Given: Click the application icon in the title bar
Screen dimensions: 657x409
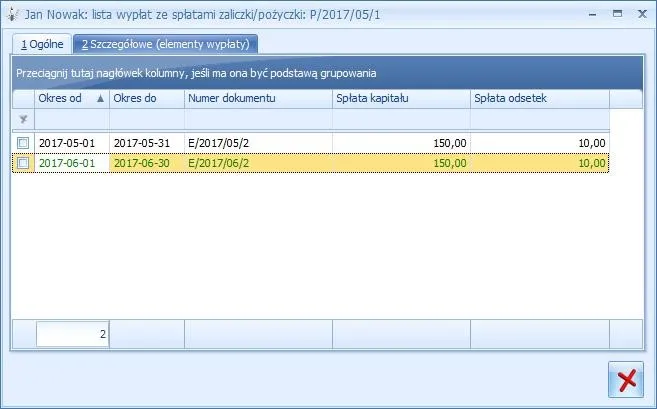Looking at the screenshot, I should (x=13, y=14).
